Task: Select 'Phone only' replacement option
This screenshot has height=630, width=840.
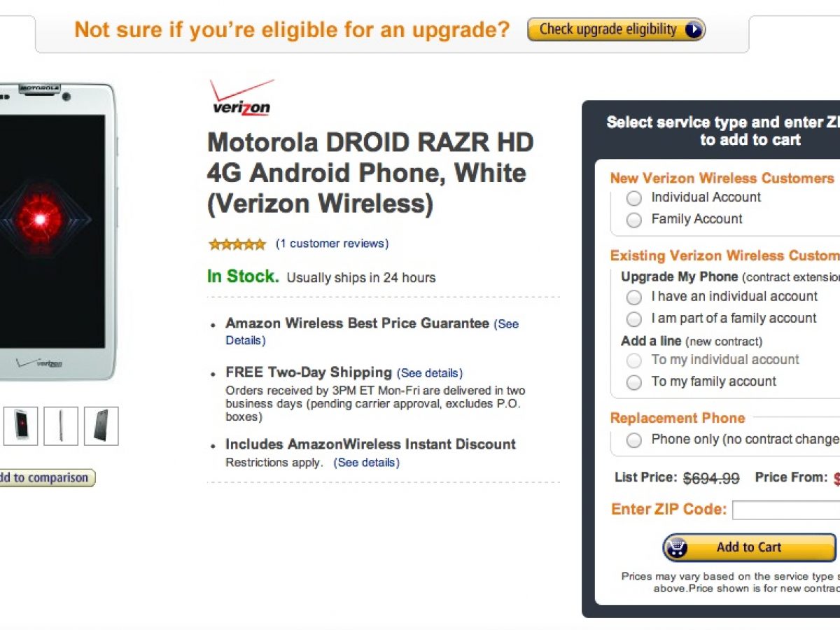Action: (634, 440)
